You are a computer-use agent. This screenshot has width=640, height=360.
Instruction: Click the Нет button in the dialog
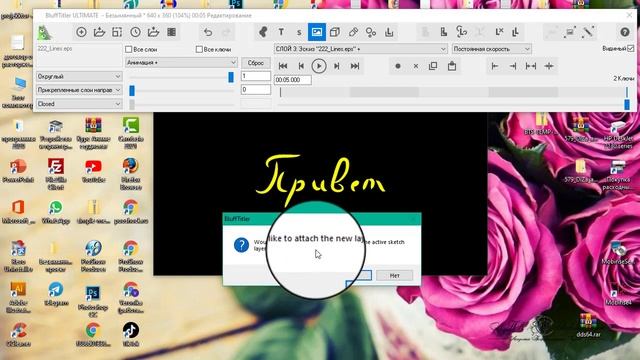point(394,276)
